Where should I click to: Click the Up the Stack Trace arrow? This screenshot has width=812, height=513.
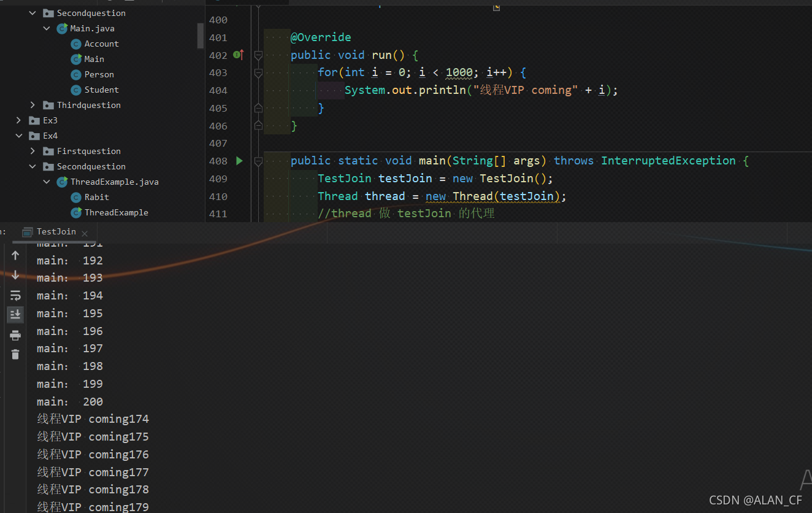[15, 256]
